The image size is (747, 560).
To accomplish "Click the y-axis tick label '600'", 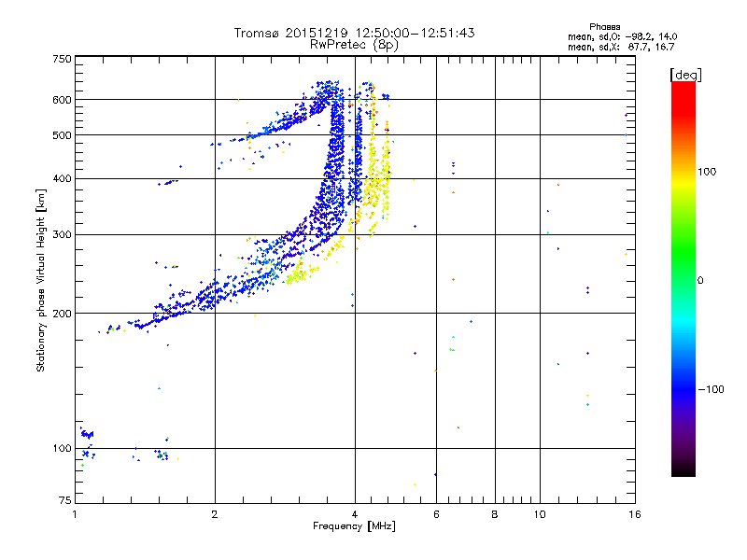I will click(62, 100).
